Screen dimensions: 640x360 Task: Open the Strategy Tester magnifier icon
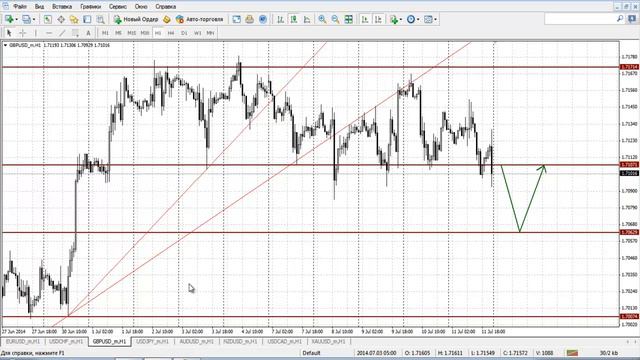100,19
